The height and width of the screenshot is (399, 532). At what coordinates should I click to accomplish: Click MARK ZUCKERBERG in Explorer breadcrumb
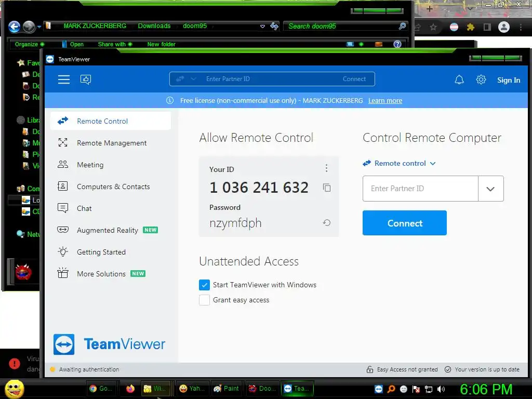point(95,26)
